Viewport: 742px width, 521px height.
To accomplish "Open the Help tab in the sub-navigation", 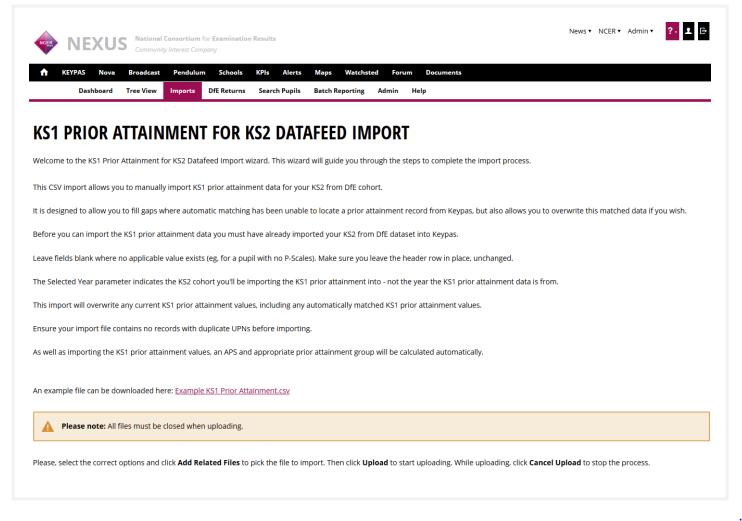I will pyautogui.click(x=419, y=90).
